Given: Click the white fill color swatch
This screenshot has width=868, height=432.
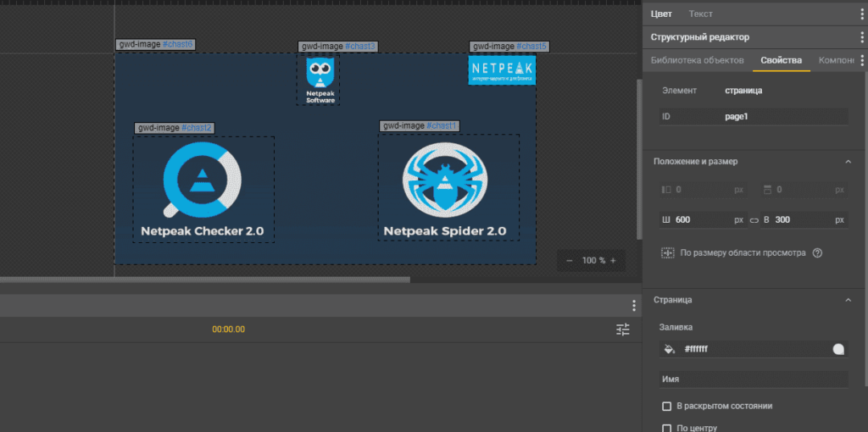Looking at the screenshot, I should click(838, 349).
